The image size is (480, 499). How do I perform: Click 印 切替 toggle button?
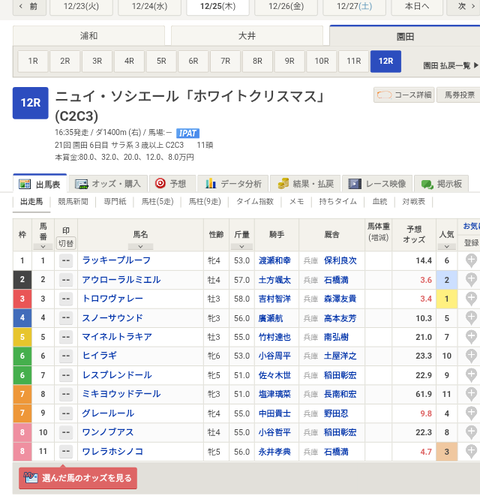point(66,243)
